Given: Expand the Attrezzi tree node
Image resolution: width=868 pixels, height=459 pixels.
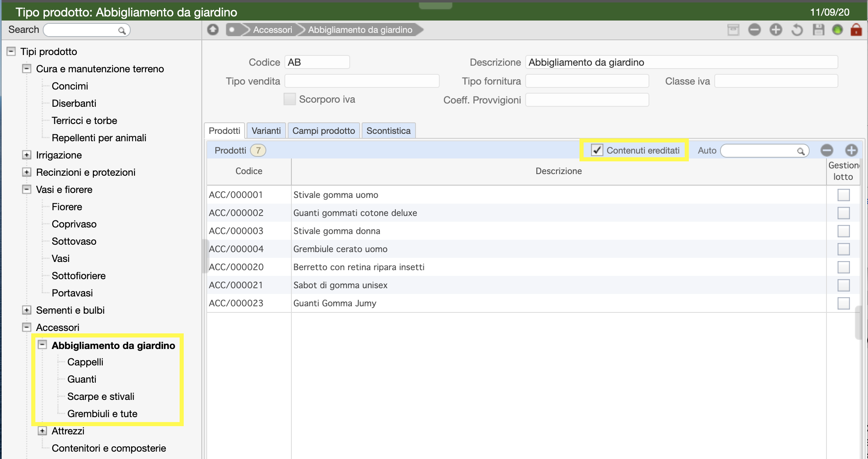Looking at the screenshot, I should coord(42,431).
